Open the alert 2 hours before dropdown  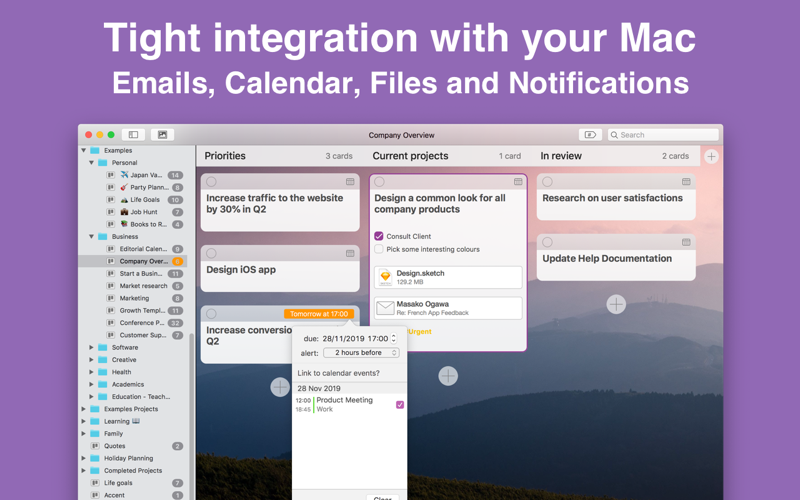(361, 353)
